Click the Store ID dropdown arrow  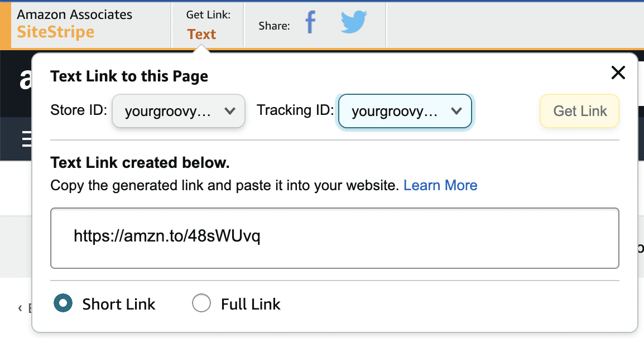point(229,111)
